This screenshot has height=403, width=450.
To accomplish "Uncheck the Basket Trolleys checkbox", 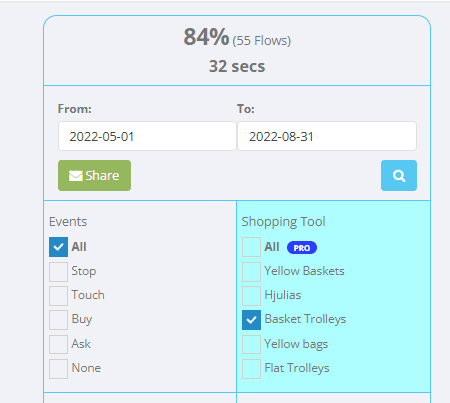I will (251, 320).
